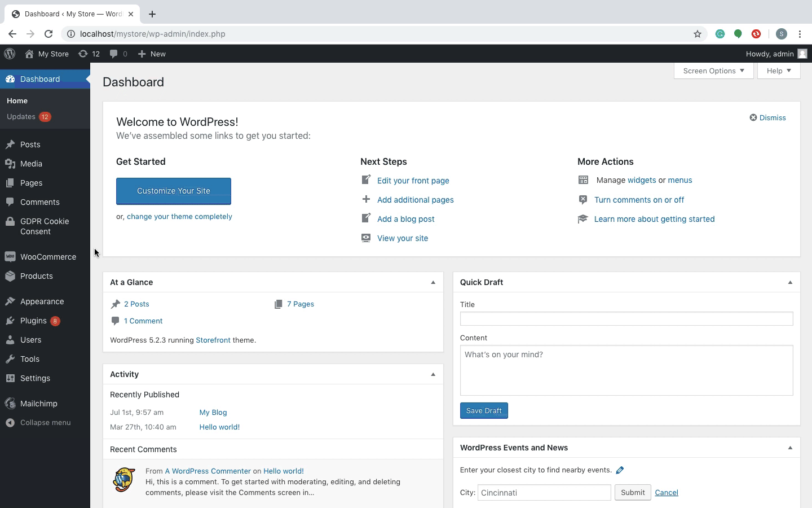
Task: Open the View your site link
Action: pyautogui.click(x=403, y=238)
